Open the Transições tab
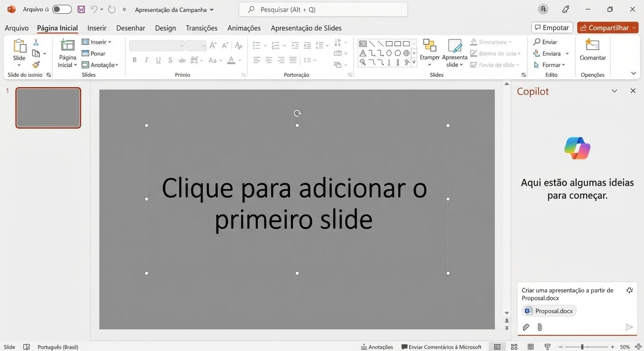This screenshot has width=644, height=351. (x=201, y=27)
